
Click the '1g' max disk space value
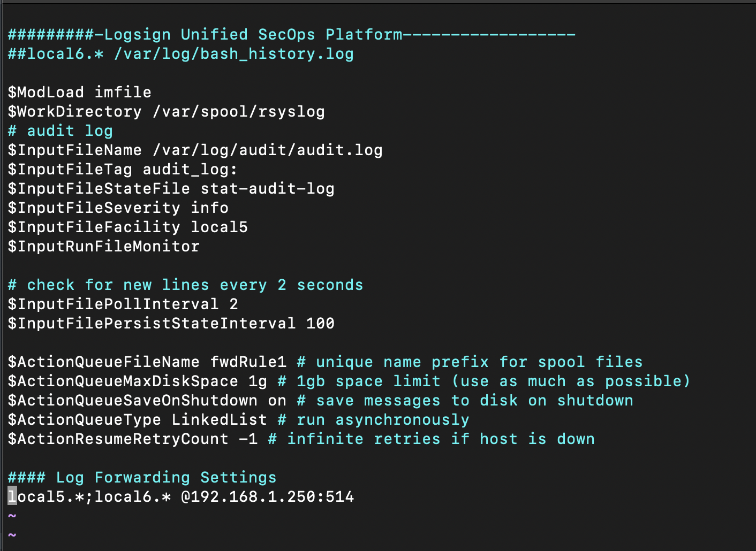tap(258, 381)
